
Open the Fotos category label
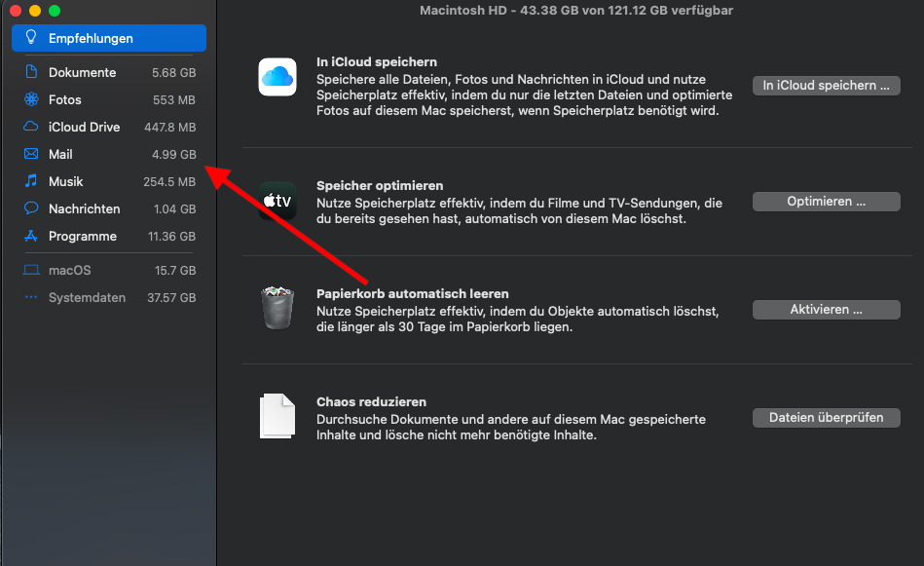(x=65, y=99)
